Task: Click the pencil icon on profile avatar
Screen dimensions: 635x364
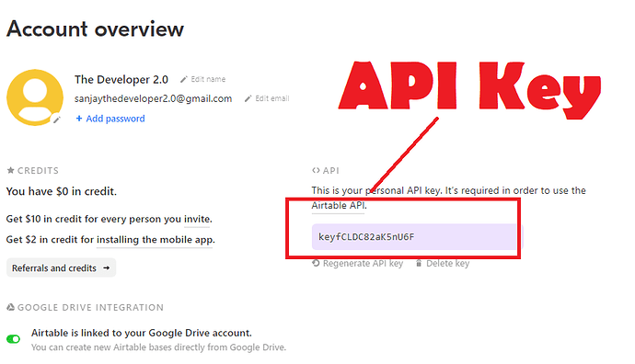Action: (x=57, y=119)
